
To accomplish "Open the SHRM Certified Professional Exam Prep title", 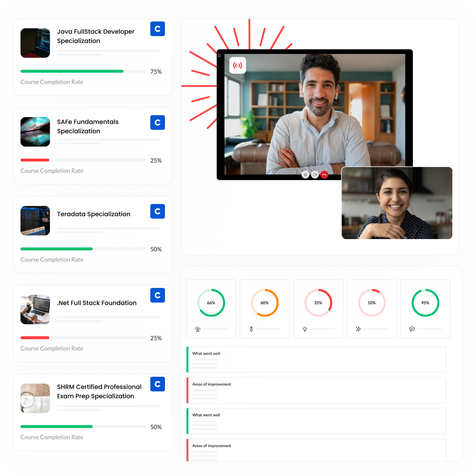I will [x=99, y=391].
